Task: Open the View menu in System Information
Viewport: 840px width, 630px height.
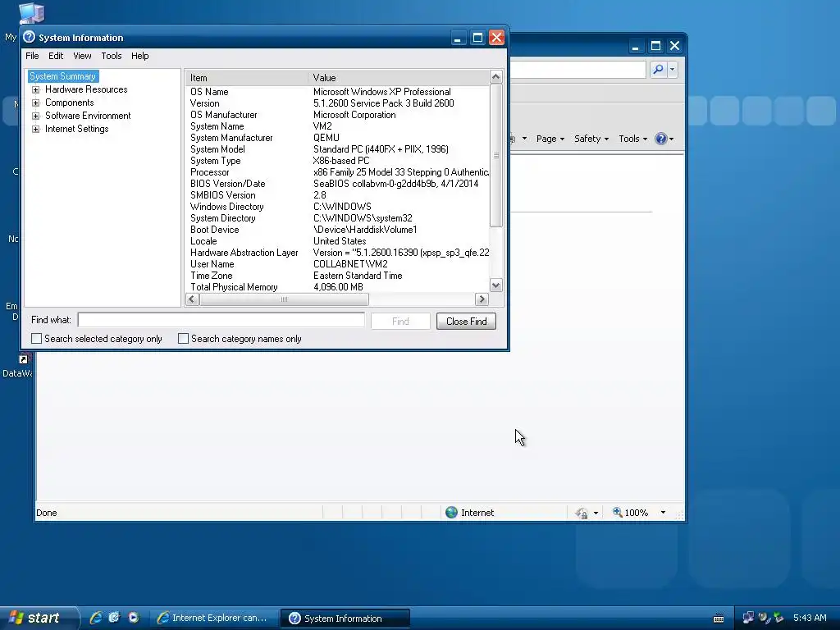Action: pyautogui.click(x=82, y=56)
